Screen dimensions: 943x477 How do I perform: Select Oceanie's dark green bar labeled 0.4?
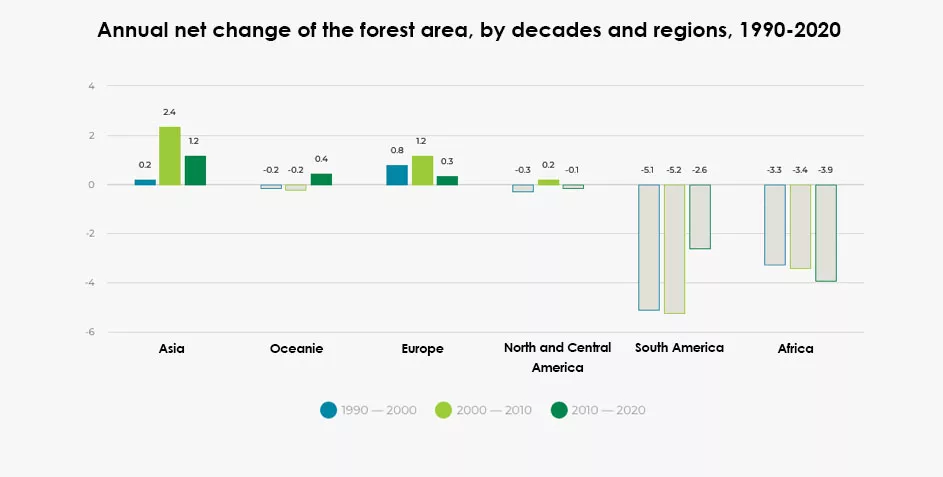321,179
